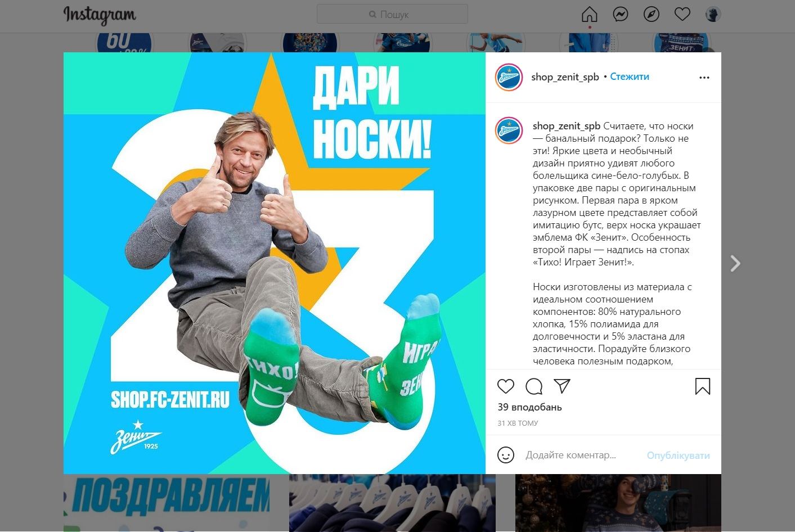Share the post via paper plane icon
Screen dimensions: 795x532
point(562,386)
